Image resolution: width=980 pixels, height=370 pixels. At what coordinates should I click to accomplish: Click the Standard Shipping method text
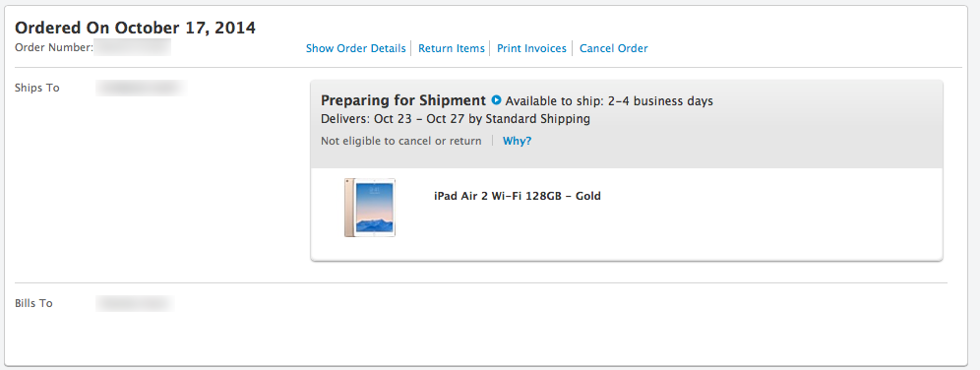click(537, 119)
